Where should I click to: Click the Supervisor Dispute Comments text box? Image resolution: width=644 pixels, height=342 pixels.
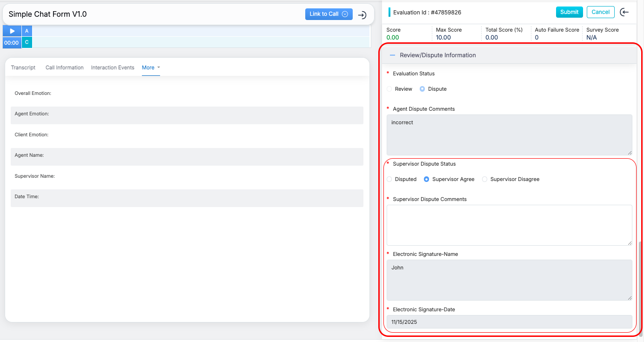[509, 225]
